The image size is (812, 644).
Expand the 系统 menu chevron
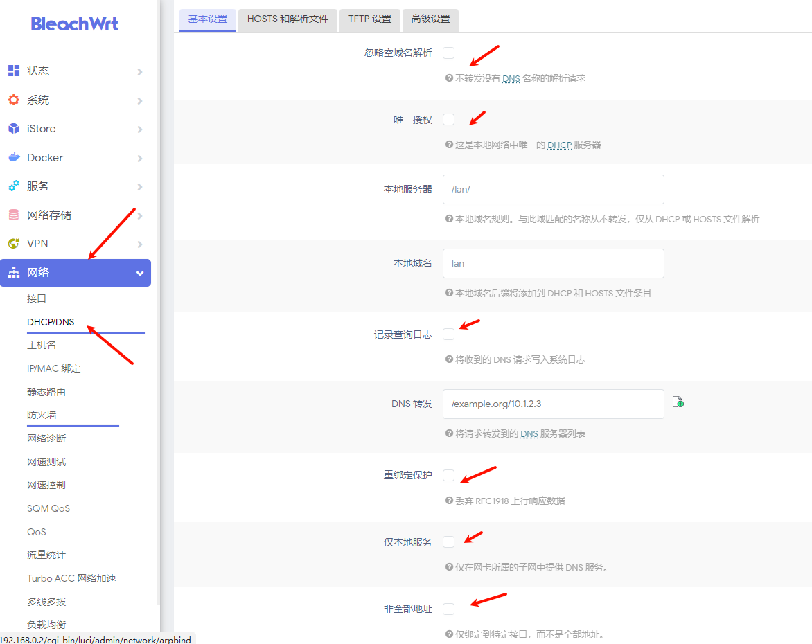click(x=140, y=100)
